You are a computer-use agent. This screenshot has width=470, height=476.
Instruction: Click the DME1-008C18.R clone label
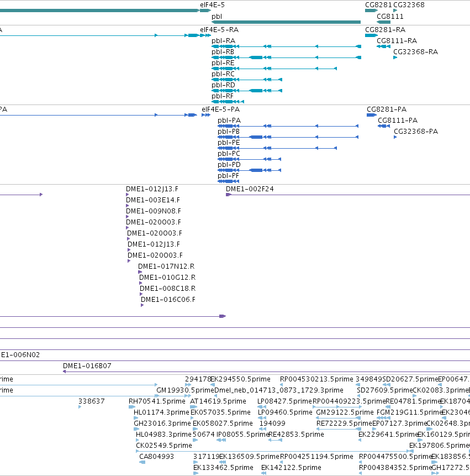pos(167,289)
